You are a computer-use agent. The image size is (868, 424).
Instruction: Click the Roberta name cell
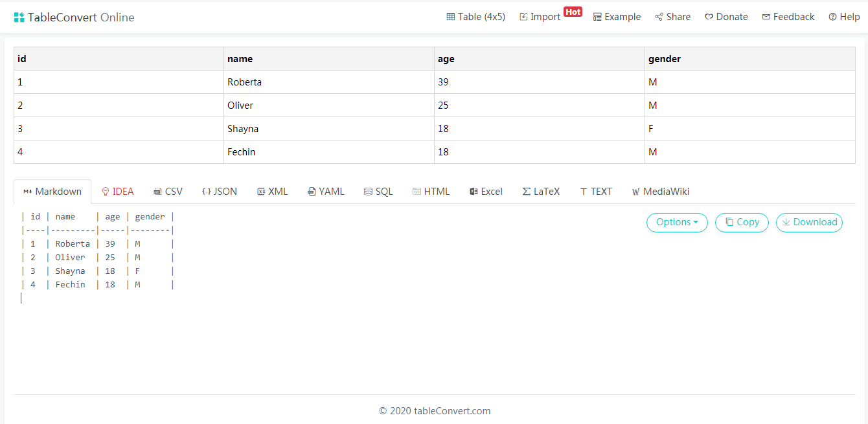[x=328, y=82]
